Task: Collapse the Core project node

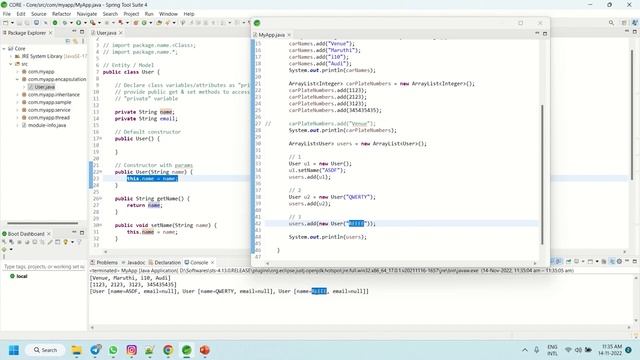Action: pyautogui.click(x=4, y=49)
